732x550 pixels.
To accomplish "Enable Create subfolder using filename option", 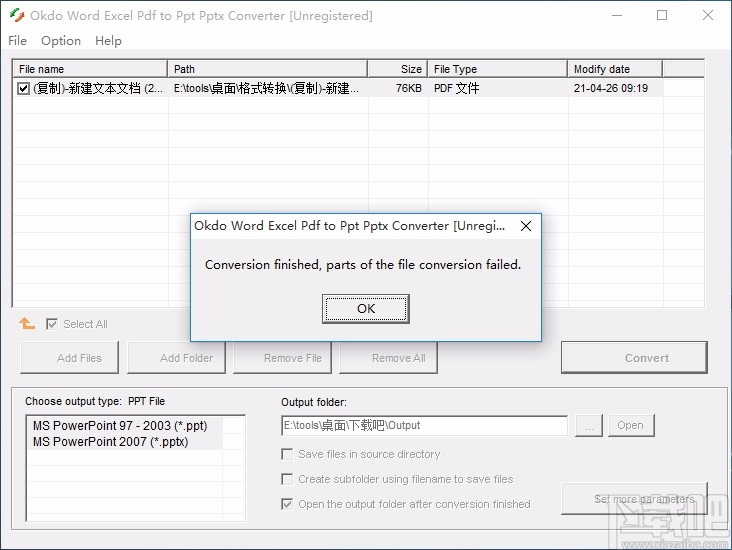I will pos(287,479).
